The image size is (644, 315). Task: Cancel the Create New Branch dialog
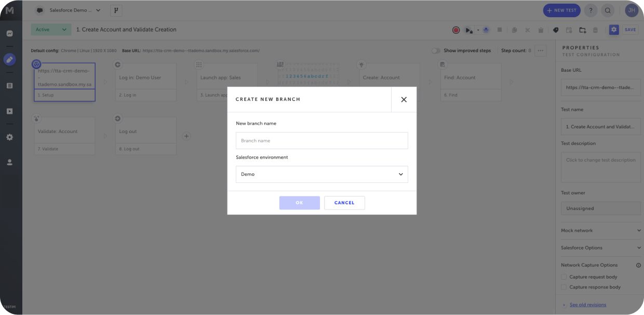[344, 203]
